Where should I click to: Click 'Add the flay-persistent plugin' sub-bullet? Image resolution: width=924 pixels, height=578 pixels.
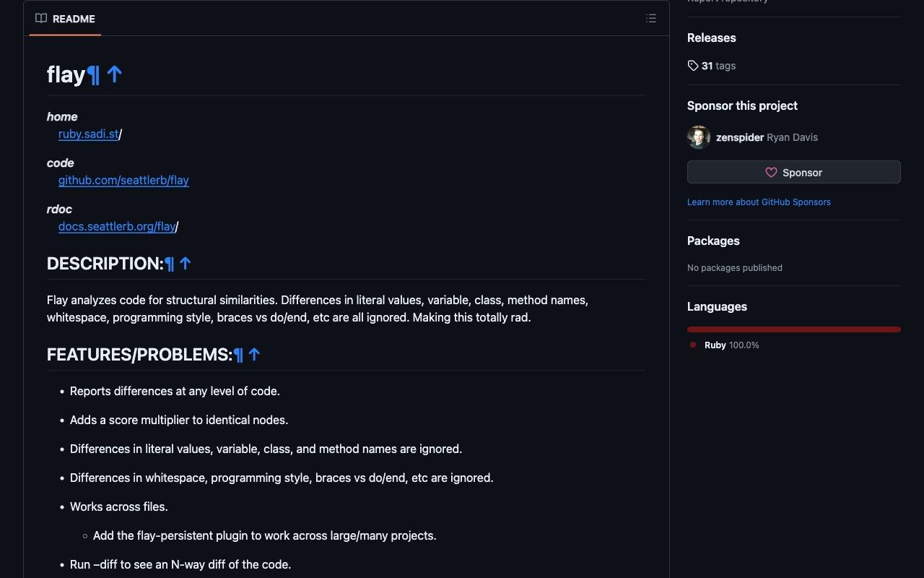coord(265,535)
